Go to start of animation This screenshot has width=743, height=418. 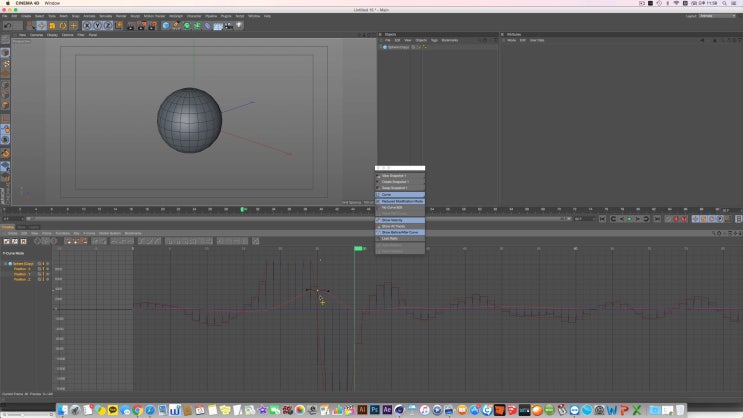602,219
